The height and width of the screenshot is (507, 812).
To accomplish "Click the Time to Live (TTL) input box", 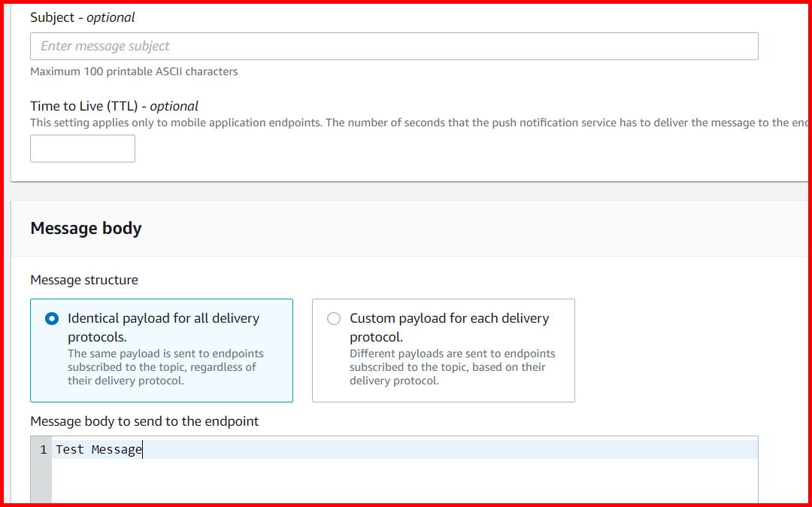I will click(82, 148).
